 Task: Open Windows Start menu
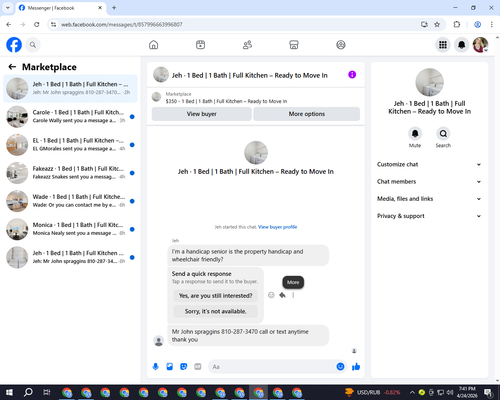coord(9,392)
